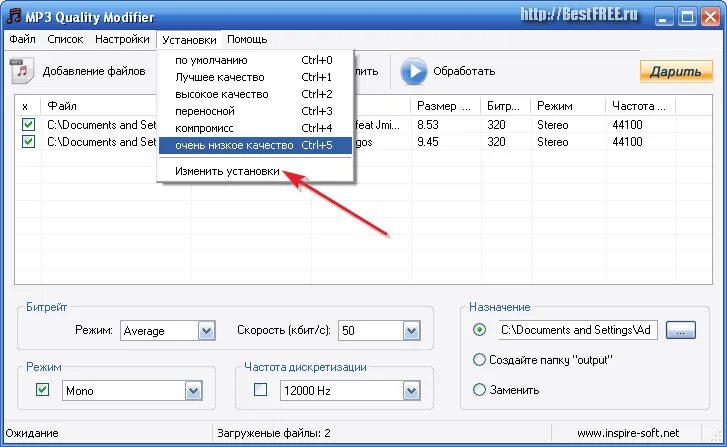Click the Режим column header
The height and width of the screenshot is (447, 727).
tap(568, 106)
